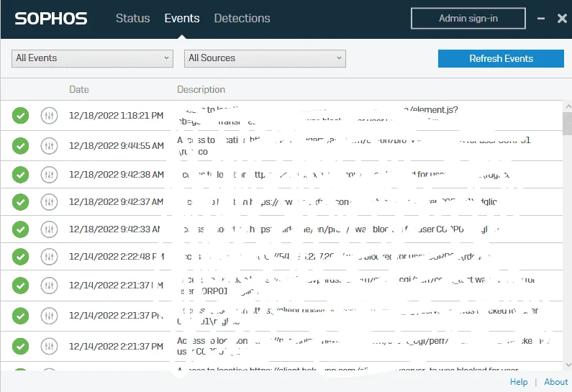Switch to the Status tab
This screenshot has height=392, width=572.
coord(133,18)
